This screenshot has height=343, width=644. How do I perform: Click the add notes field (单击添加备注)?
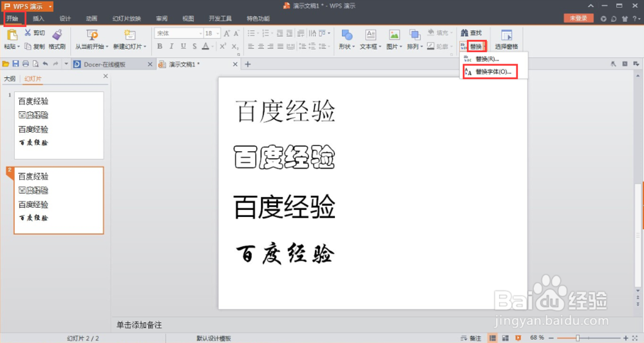tap(139, 325)
